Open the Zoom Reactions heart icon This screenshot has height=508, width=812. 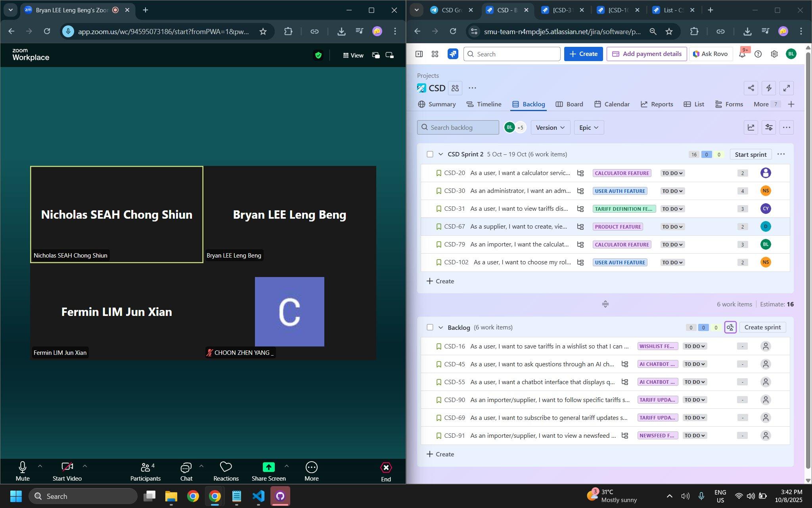pyautogui.click(x=226, y=467)
